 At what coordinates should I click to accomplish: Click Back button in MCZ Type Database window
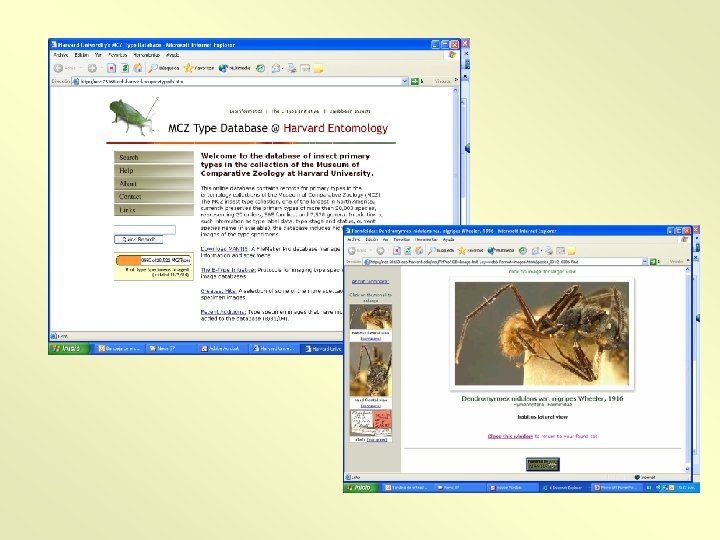(64, 68)
